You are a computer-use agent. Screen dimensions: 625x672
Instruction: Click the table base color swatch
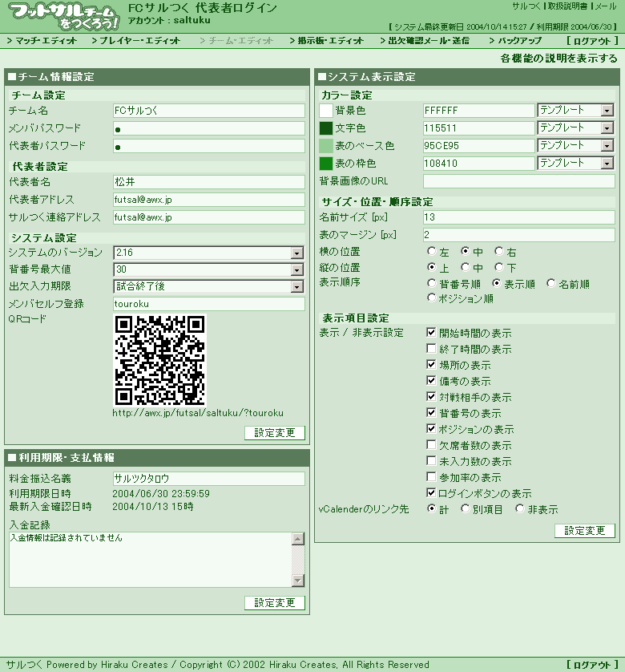pyautogui.click(x=326, y=146)
